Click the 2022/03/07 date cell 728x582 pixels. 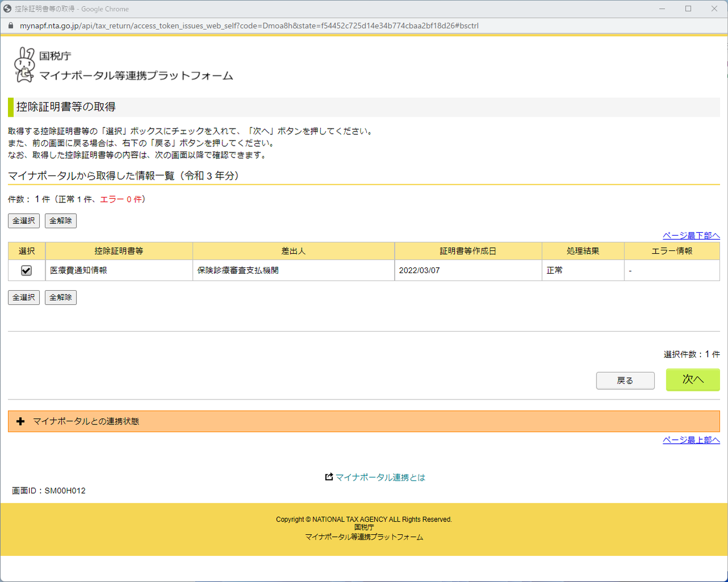coord(468,270)
